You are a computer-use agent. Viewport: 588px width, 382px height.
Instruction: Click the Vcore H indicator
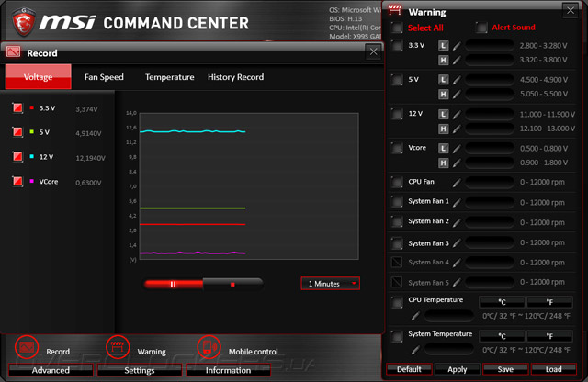click(443, 163)
